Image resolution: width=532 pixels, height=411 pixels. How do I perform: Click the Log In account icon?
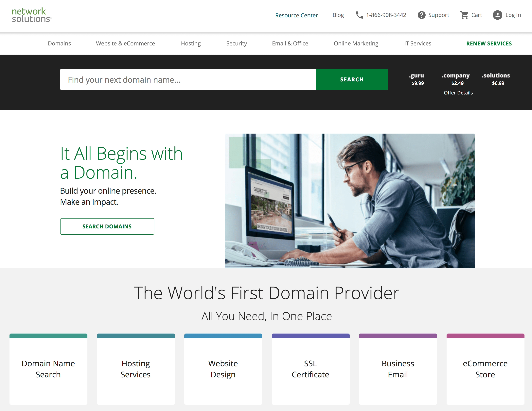point(497,15)
